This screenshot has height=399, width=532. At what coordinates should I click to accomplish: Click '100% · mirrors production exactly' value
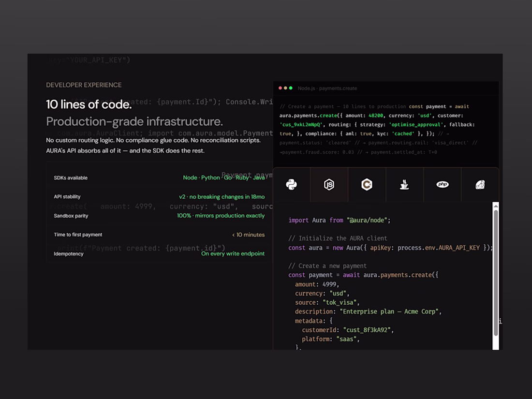[x=221, y=215]
